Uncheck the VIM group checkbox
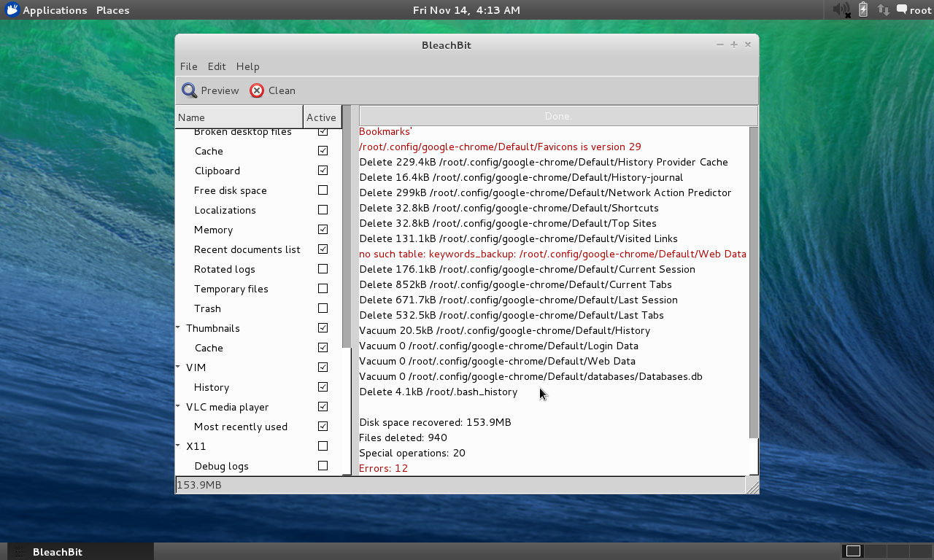This screenshot has width=934, height=560. 323,367
